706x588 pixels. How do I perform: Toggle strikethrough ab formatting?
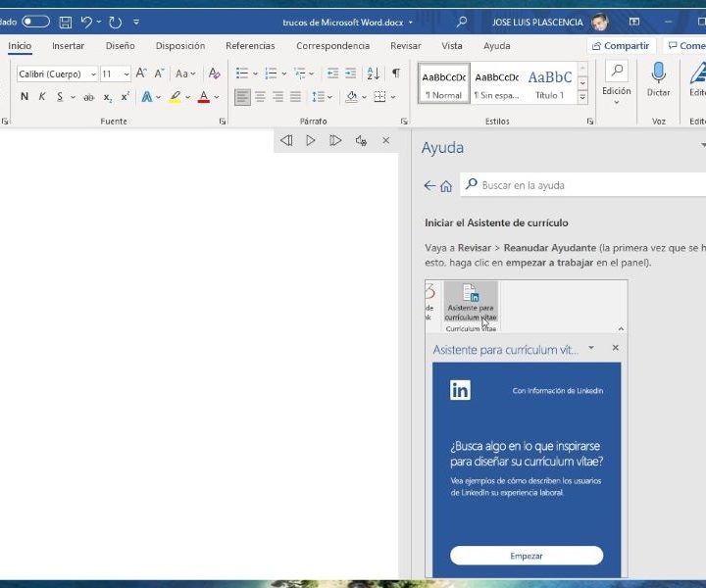[88, 97]
